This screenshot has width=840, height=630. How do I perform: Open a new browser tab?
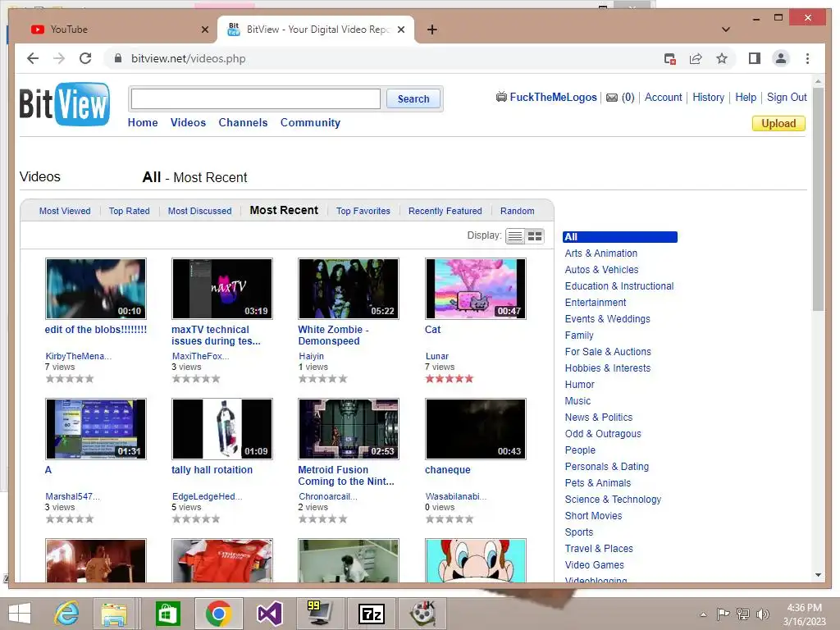431,30
